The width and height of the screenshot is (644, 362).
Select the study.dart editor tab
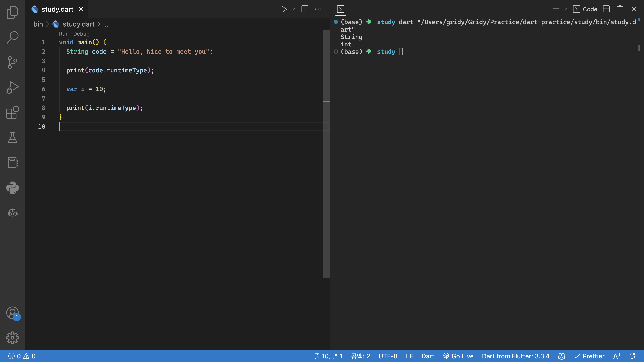57,9
